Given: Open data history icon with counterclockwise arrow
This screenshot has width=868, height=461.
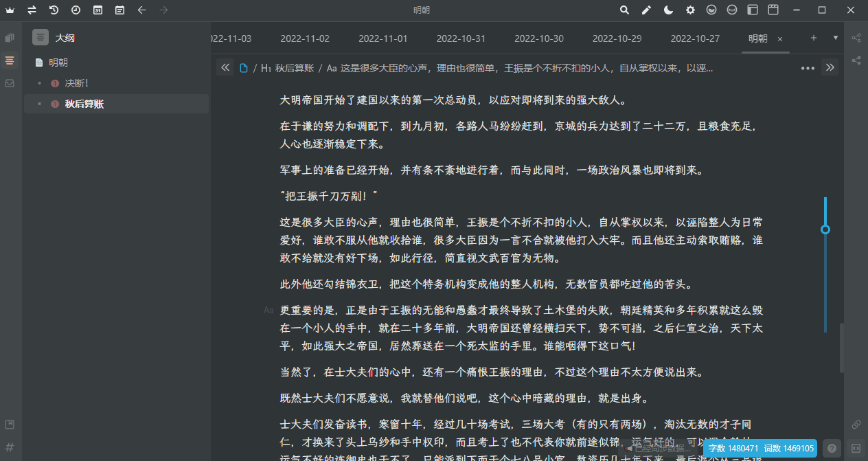Looking at the screenshot, I should [x=54, y=10].
